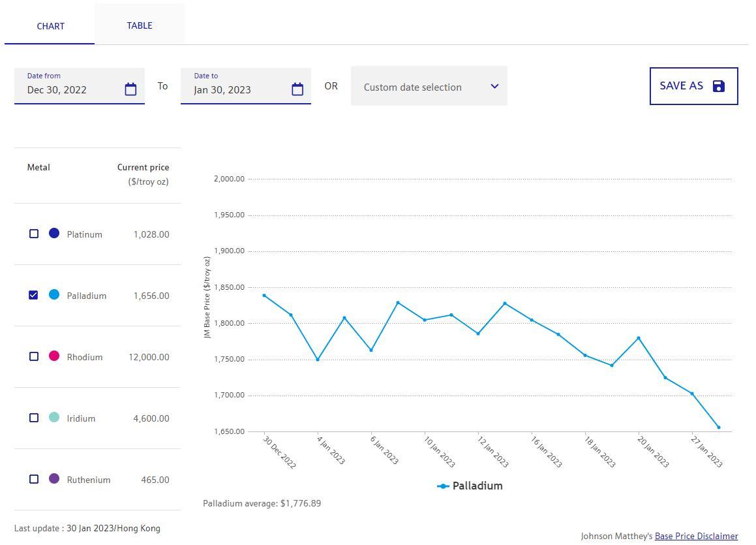The image size is (756, 545).
Task: Enable the Platinum checkbox
Action: 34,234
